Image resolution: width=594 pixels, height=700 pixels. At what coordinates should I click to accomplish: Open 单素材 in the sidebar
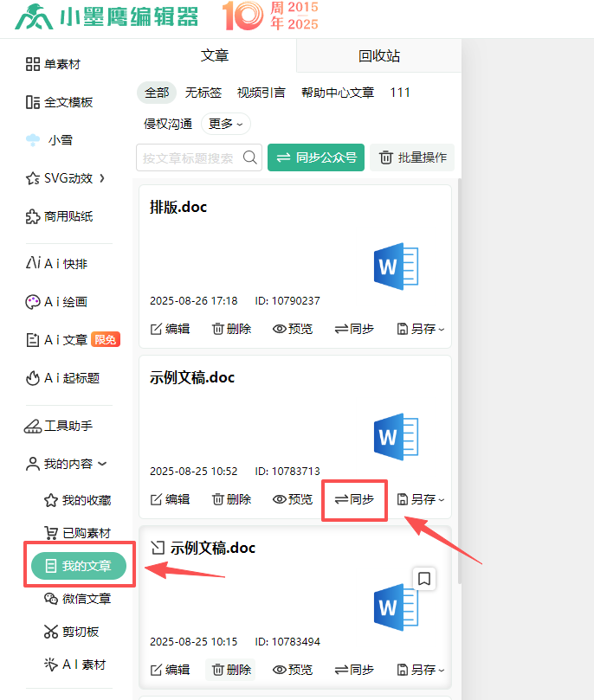53,64
